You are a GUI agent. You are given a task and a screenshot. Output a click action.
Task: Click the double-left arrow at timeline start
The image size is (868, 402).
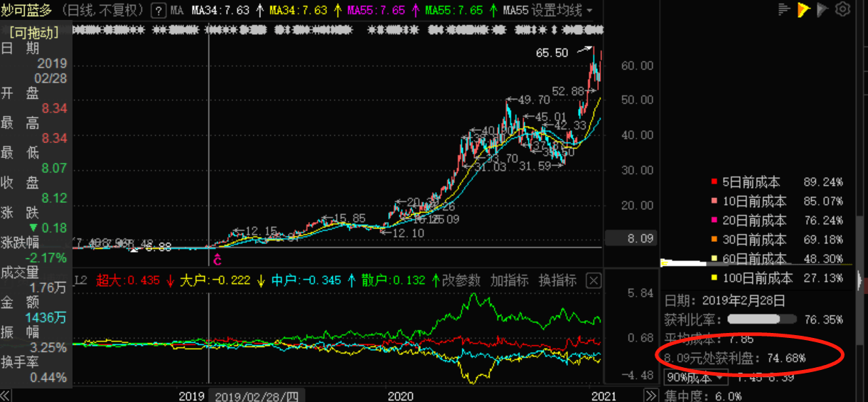6,396
